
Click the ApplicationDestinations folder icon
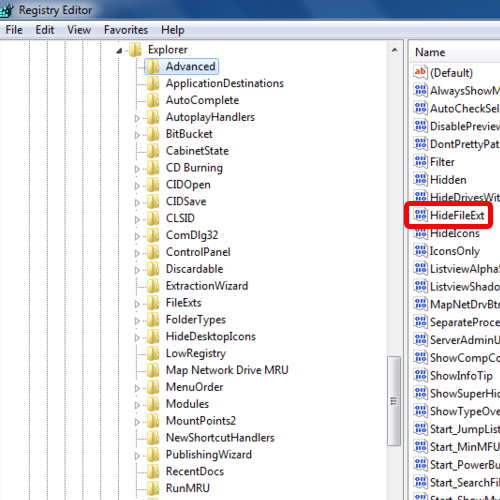pos(153,83)
